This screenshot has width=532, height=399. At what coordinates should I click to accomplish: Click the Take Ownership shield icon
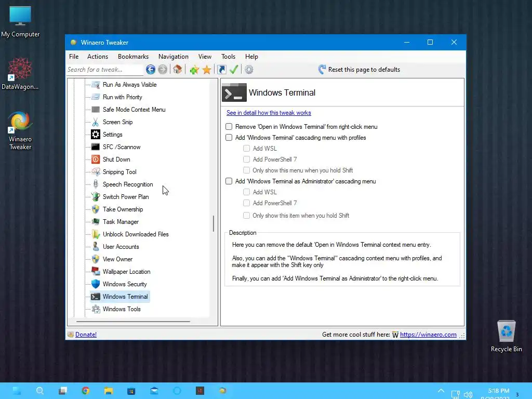coord(96,209)
